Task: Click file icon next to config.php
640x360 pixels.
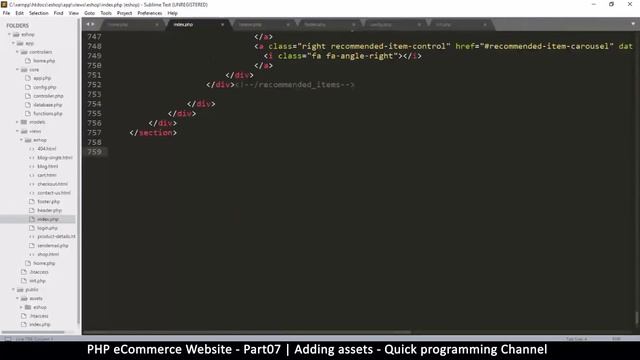Action: (x=28, y=87)
